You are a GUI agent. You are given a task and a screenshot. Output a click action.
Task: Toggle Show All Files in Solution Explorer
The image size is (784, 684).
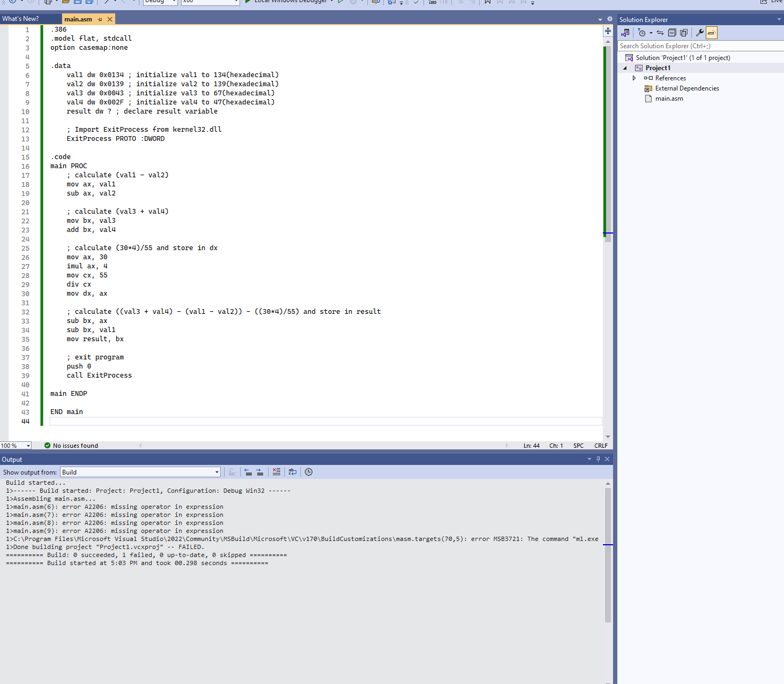(x=683, y=33)
